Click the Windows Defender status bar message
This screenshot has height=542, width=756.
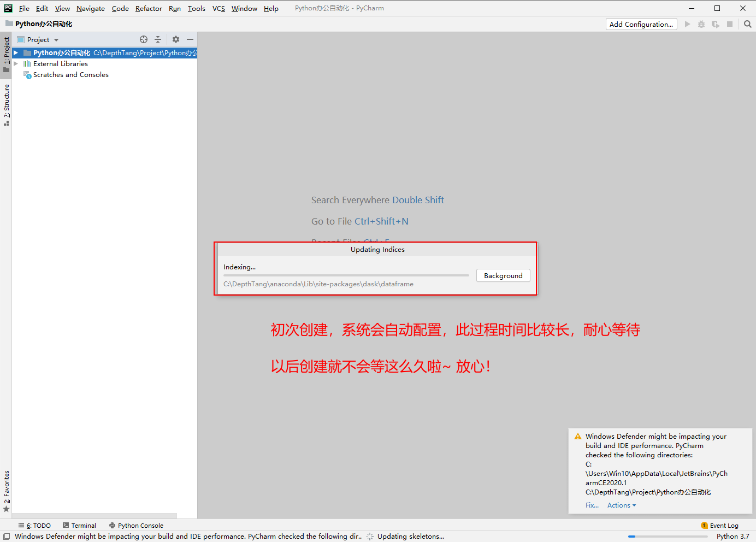point(188,537)
